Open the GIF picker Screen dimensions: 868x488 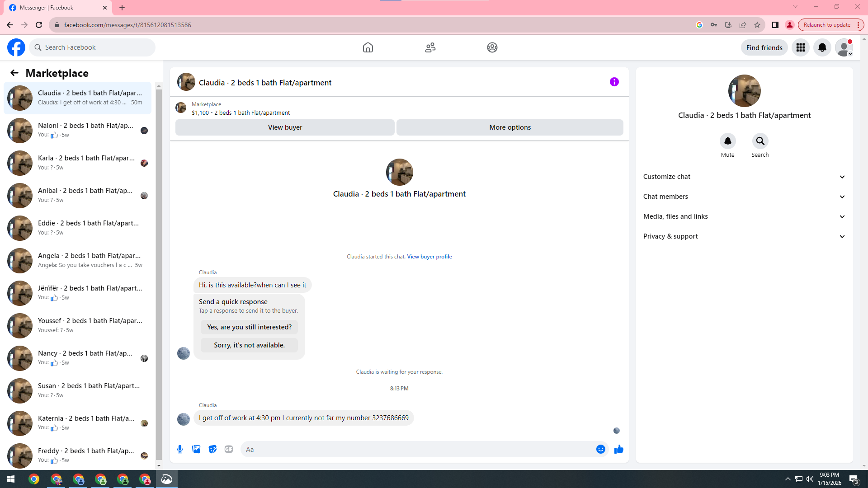(229, 449)
